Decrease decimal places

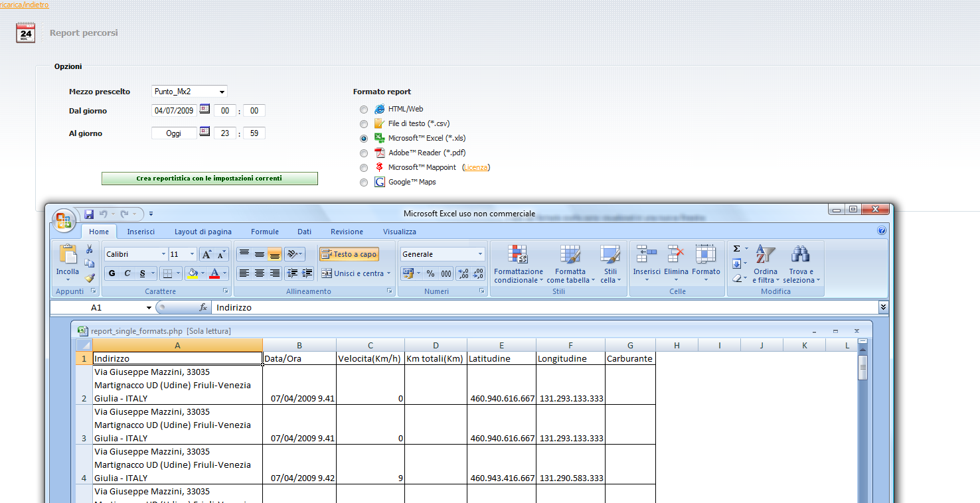(x=478, y=273)
